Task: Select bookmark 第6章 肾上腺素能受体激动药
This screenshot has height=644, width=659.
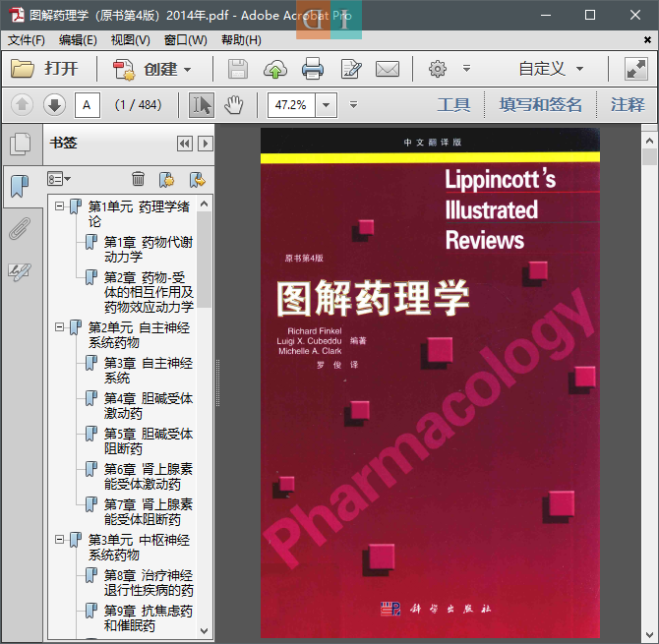Action: (148, 477)
